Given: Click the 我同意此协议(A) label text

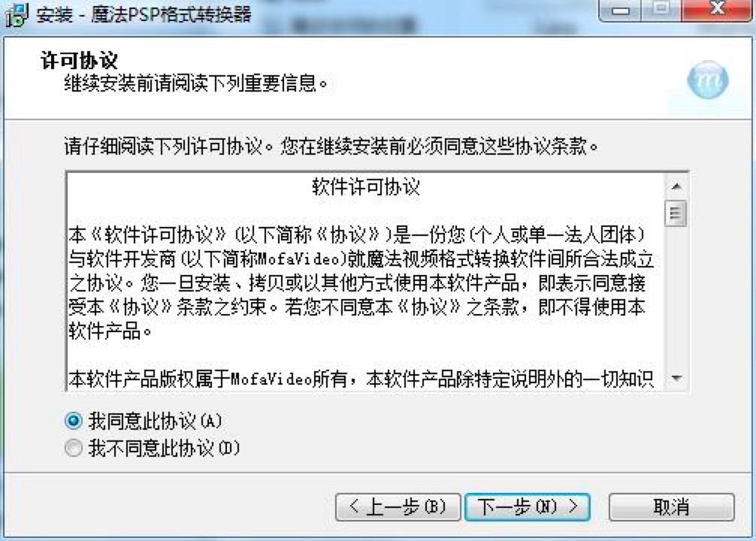Looking at the screenshot, I should pyautogui.click(x=156, y=421).
